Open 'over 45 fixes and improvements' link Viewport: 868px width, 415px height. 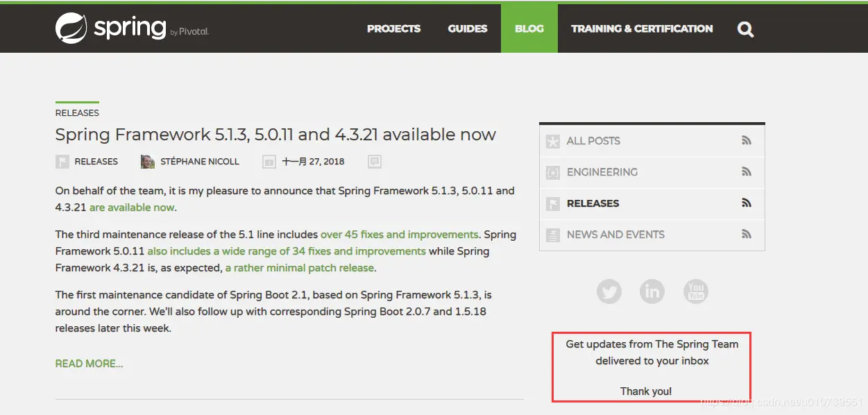click(x=399, y=235)
